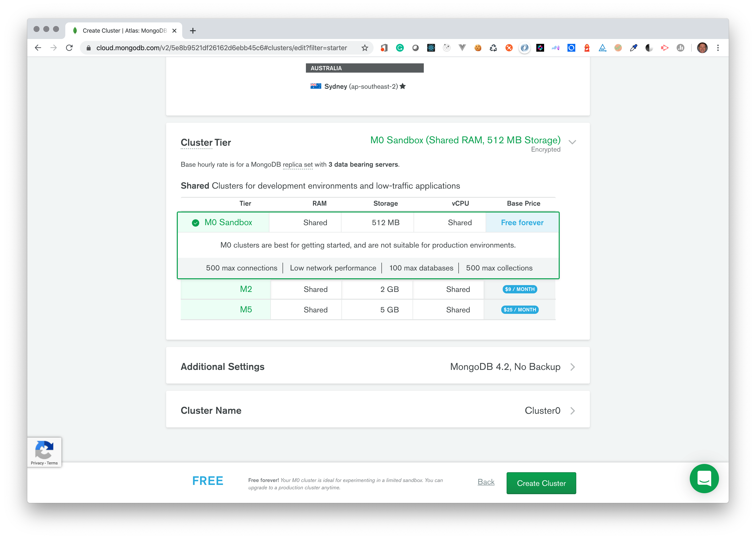
Task: Click the MongoDB 4.2, No Backup summary
Action: coord(505,366)
